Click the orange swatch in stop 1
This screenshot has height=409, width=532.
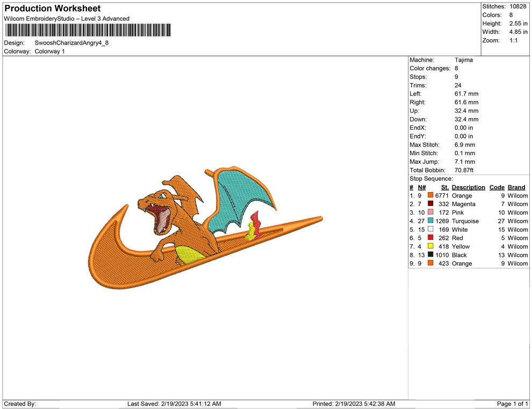click(x=430, y=196)
